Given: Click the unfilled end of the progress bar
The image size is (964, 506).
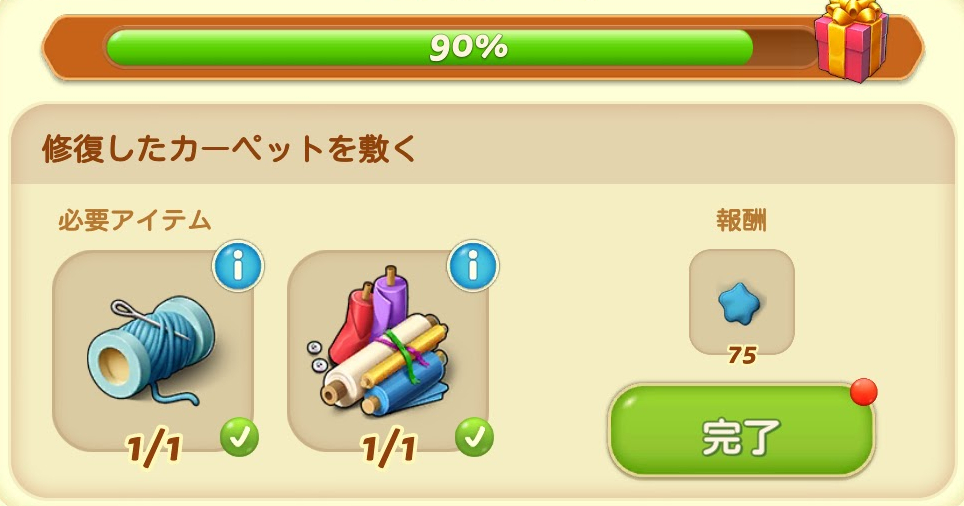Looking at the screenshot, I should click(x=784, y=47).
